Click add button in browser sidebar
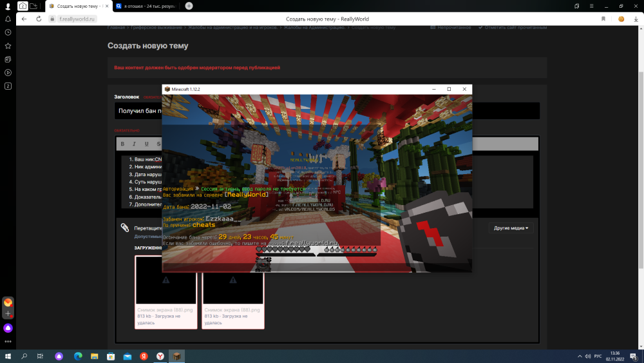644x363 pixels. [8, 313]
